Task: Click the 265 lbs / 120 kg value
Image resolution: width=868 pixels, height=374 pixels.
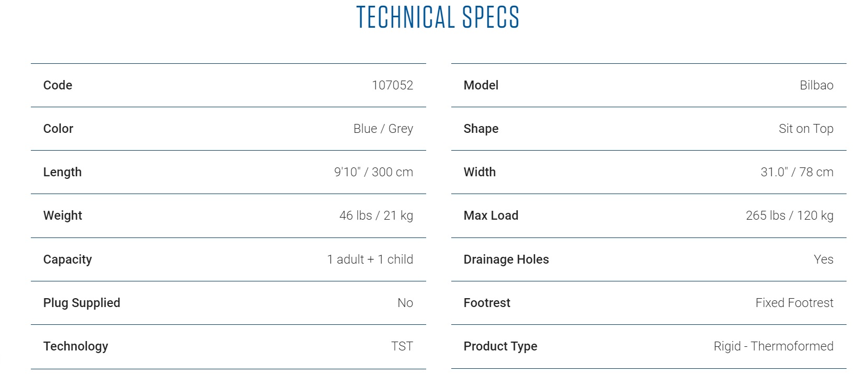Action: coord(790,216)
